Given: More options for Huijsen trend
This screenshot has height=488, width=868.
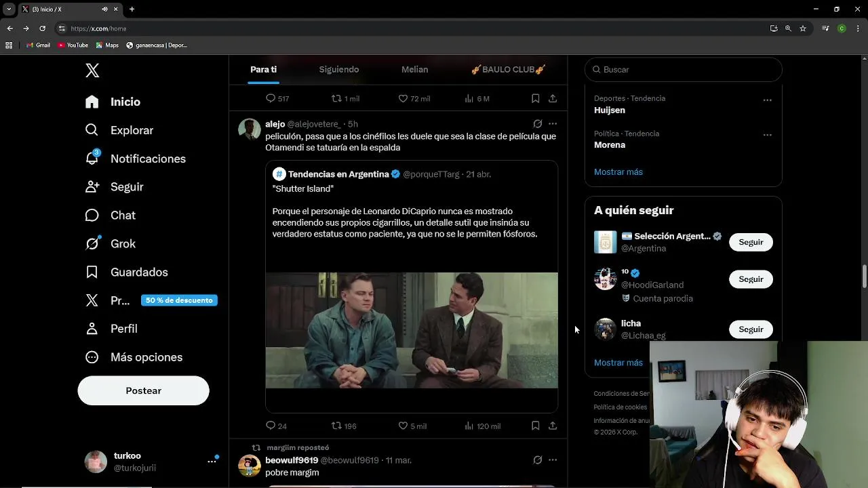Looking at the screenshot, I should click(x=767, y=100).
